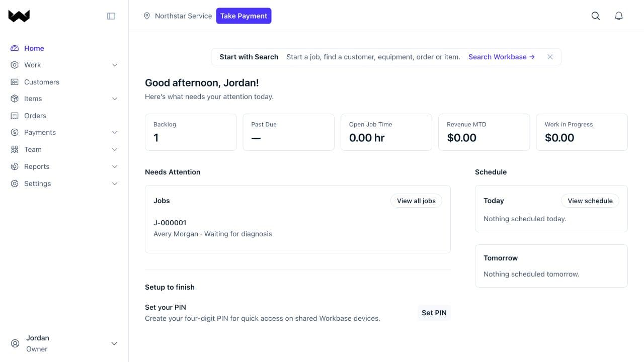
Task: Collapse the sidebar with the panel icon
Action: tap(111, 16)
